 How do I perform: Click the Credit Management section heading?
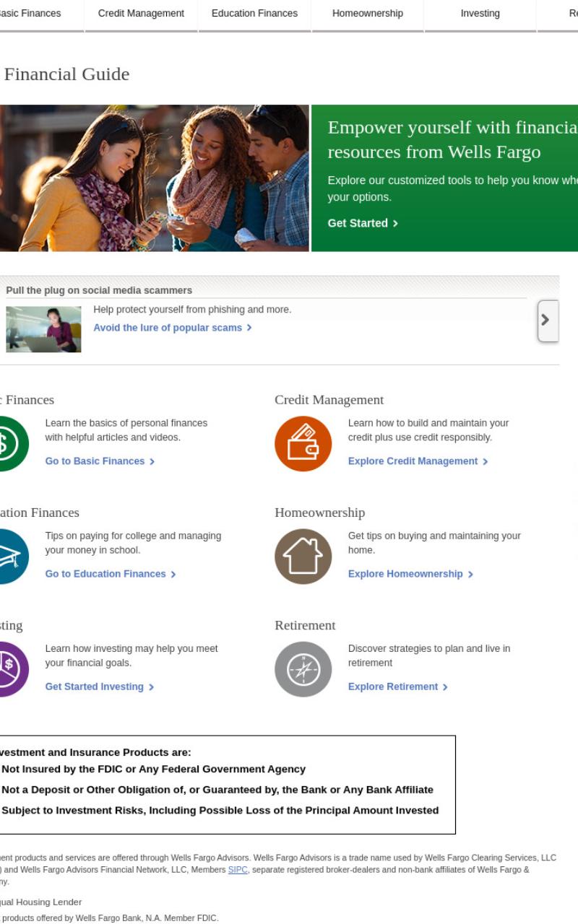(329, 400)
